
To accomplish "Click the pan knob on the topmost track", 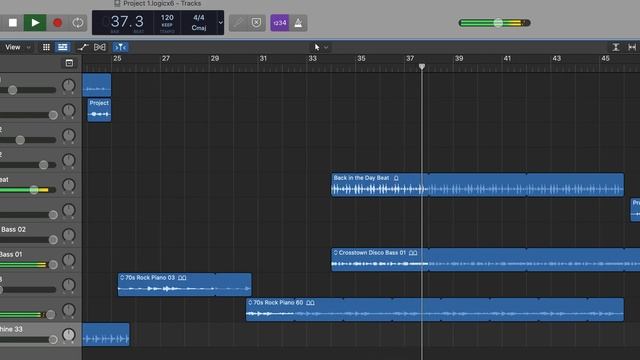I will point(69,86).
